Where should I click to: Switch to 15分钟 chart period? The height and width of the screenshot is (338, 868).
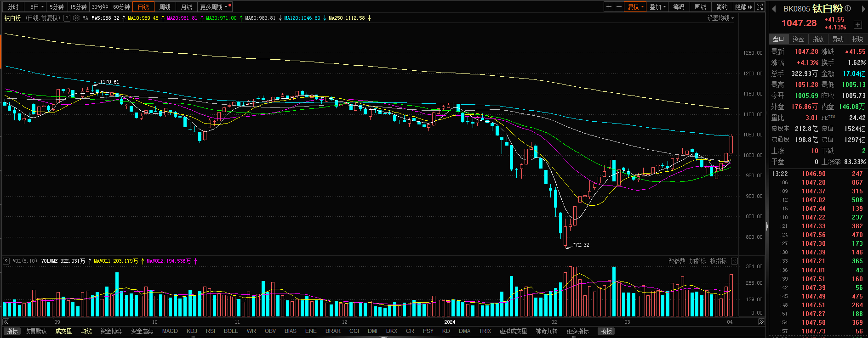[x=79, y=7]
